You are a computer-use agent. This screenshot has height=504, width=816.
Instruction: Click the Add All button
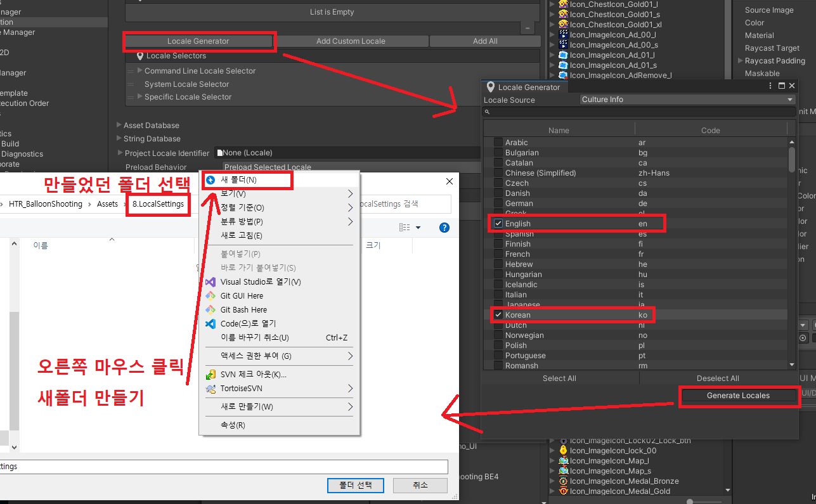click(485, 41)
